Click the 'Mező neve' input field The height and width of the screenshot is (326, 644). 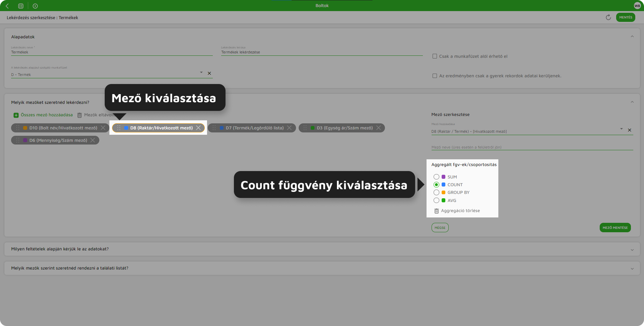pos(532,147)
